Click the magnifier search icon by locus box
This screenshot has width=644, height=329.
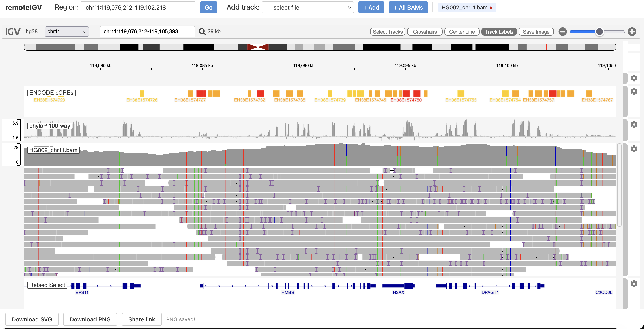click(202, 32)
